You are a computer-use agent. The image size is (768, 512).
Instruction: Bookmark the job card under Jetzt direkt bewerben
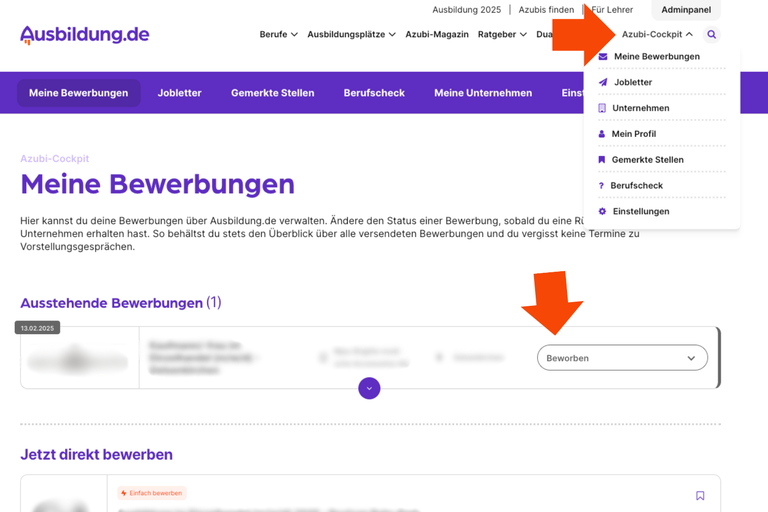(x=700, y=495)
